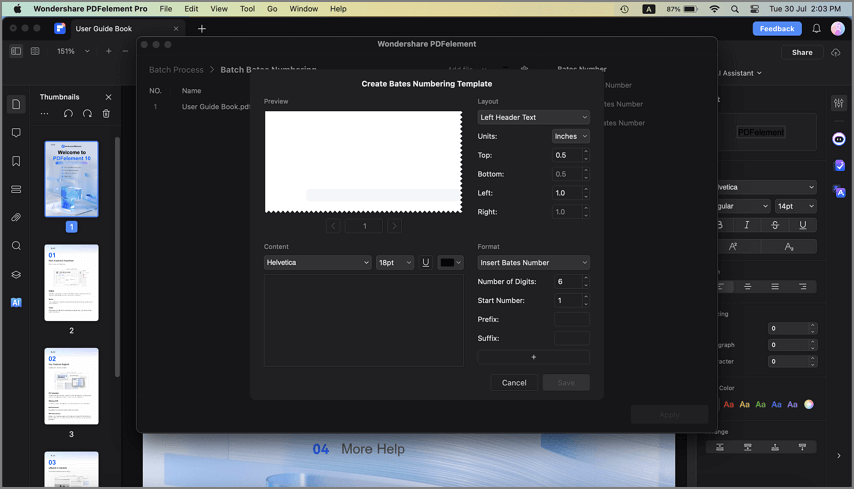This screenshot has width=854, height=489.
Task: Apply subscript formatting in right panel
Action: pos(789,247)
